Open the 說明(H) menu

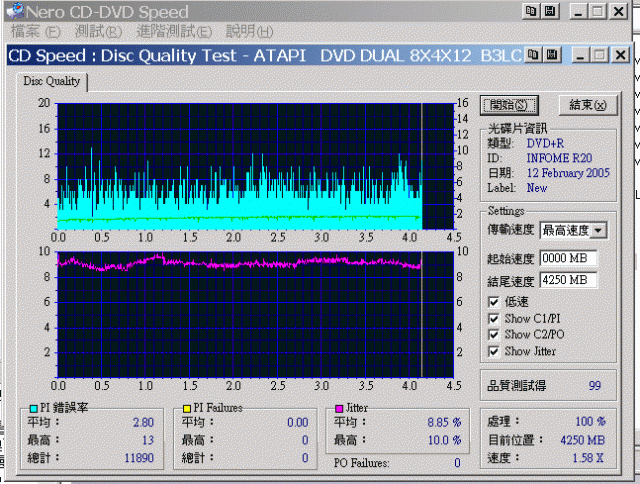[249, 31]
